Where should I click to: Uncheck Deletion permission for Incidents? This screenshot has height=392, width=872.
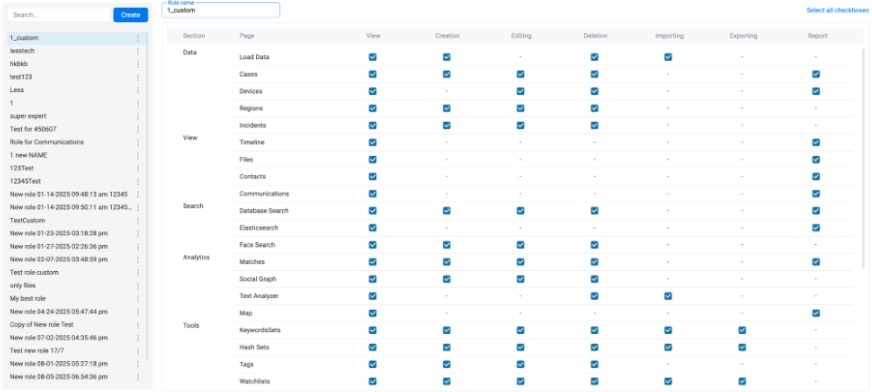(594, 125)
